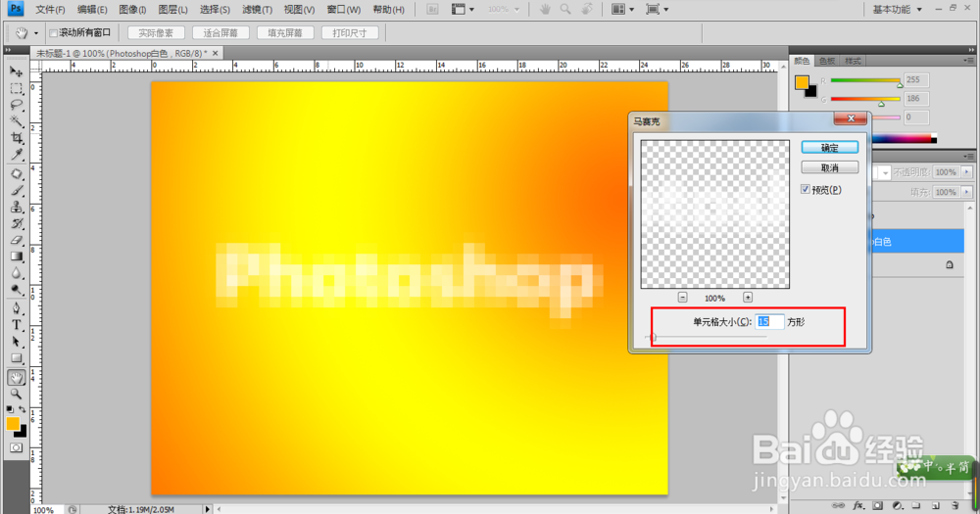The width and height of the screenshot is (980, 514).
Task: Select the Spot Healing Brush tool
Action: pyautogui.click(x=17, y=174)
